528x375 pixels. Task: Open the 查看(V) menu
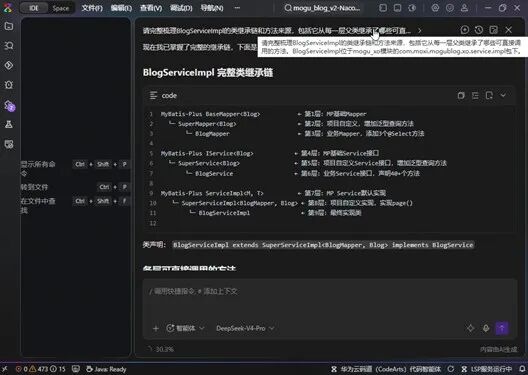(x=151, y=8)
